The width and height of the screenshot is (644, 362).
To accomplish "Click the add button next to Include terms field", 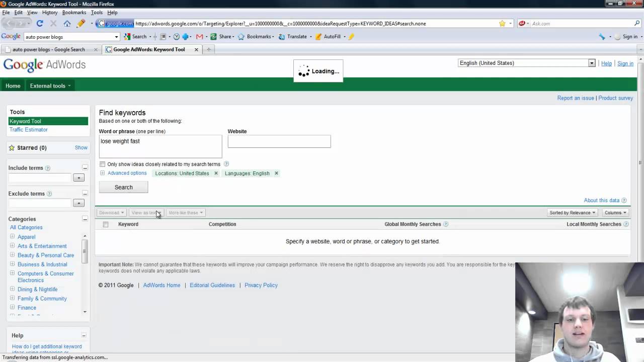I will tap(78, 177).
